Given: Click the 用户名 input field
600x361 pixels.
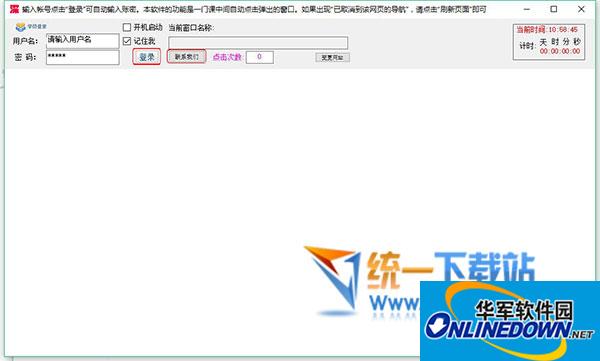Looking at the screenshot, I should (83, 41).
